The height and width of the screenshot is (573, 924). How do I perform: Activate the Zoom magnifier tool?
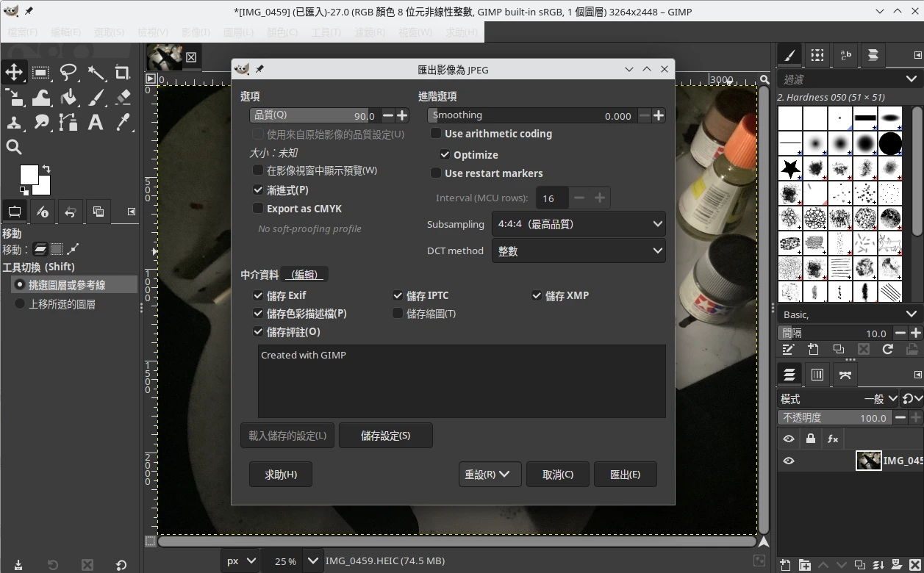[14, 148]
